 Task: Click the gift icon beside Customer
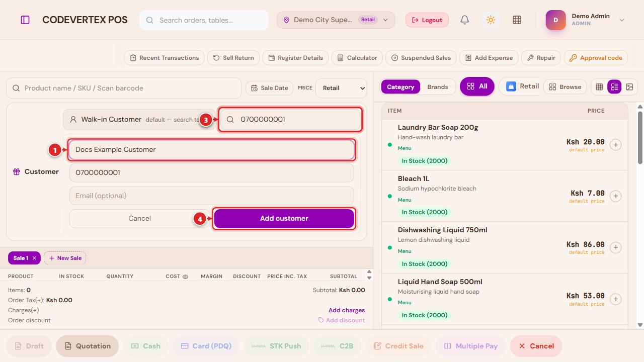16,172
